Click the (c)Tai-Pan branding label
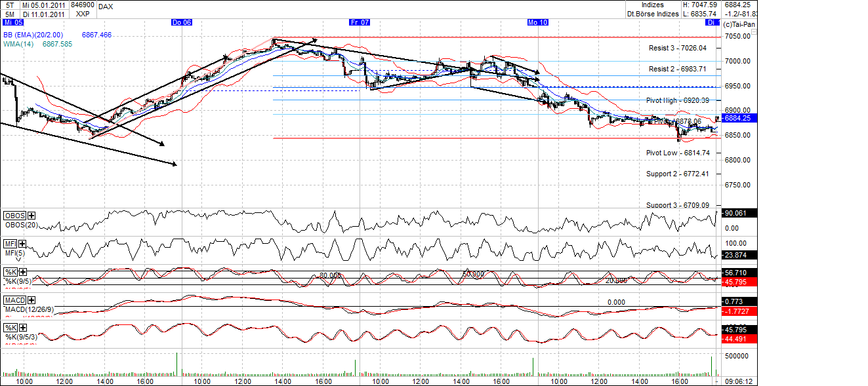 [739, 22]
